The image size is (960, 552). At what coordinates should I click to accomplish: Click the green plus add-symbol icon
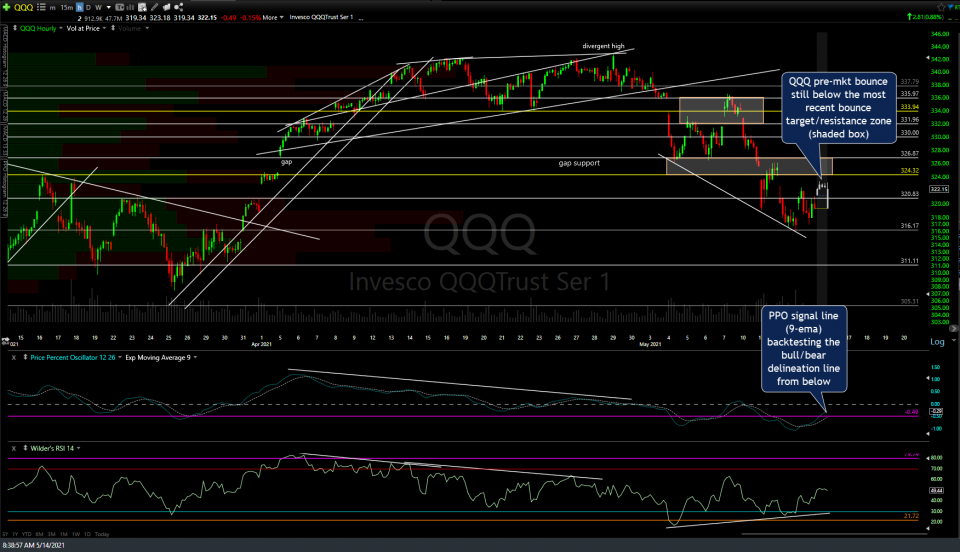6,7
